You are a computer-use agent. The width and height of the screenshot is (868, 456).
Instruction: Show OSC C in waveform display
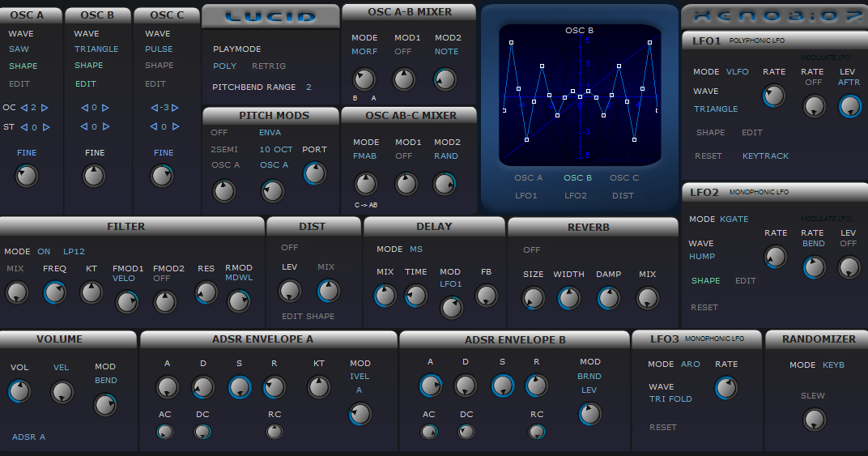(624, 178)
